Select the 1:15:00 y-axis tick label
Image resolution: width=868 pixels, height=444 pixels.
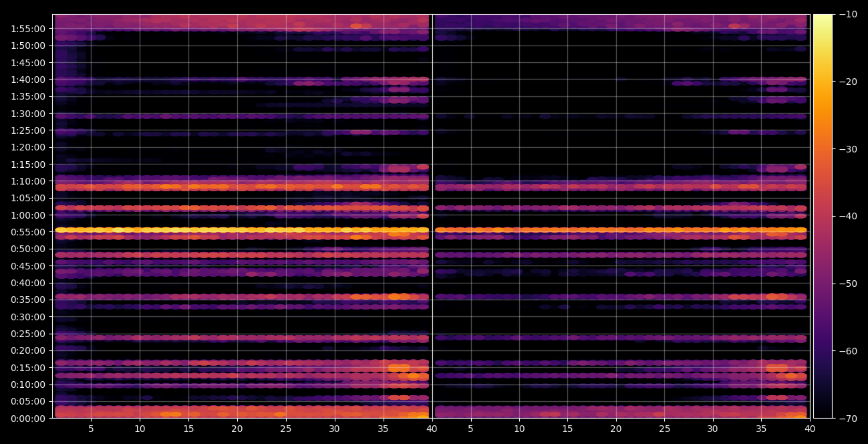[28, 164]
